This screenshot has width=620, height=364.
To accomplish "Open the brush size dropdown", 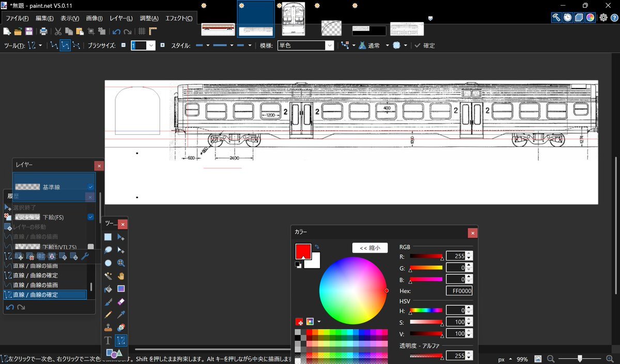I will (x=151, y=45).
